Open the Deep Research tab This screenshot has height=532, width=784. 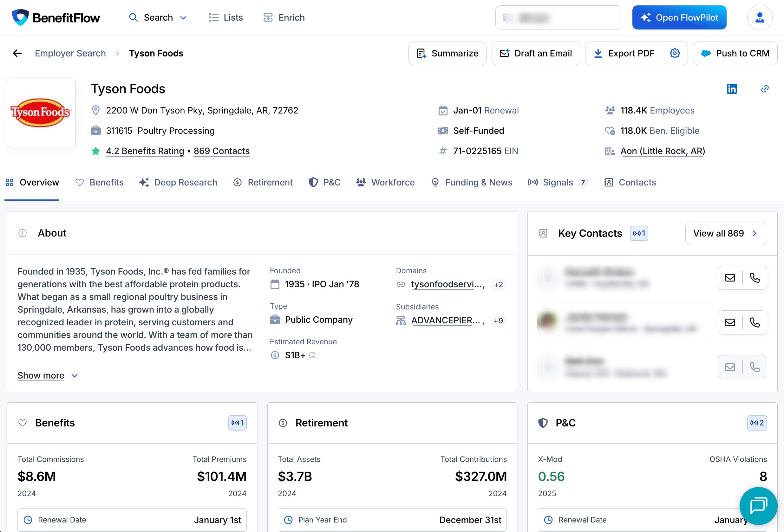tap(178, 182)
